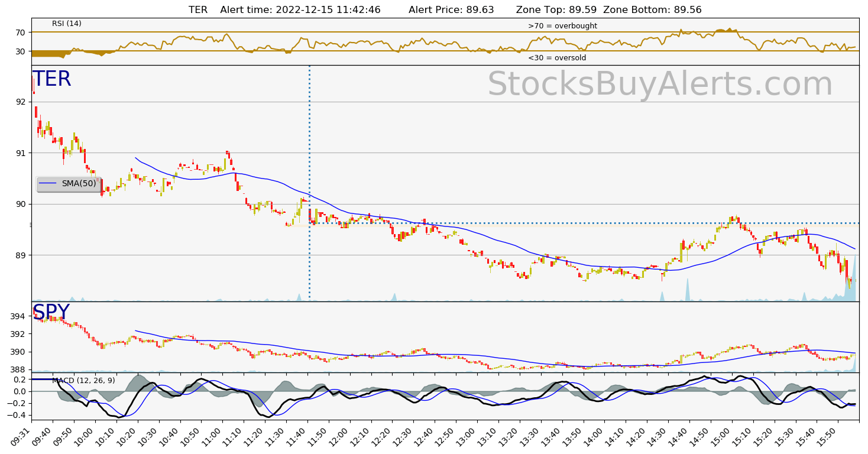Screen dimensions: 868x454
Task: Click 'Alert Price: 89.63' in title
Action: coord(451,10)
